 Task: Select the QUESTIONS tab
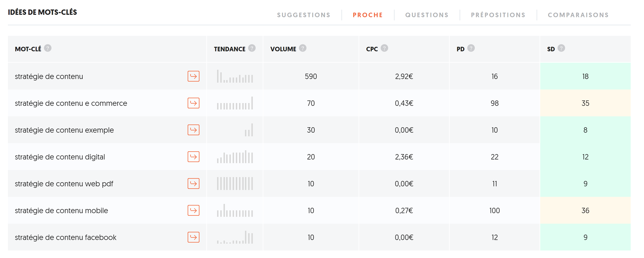(427, 15)
